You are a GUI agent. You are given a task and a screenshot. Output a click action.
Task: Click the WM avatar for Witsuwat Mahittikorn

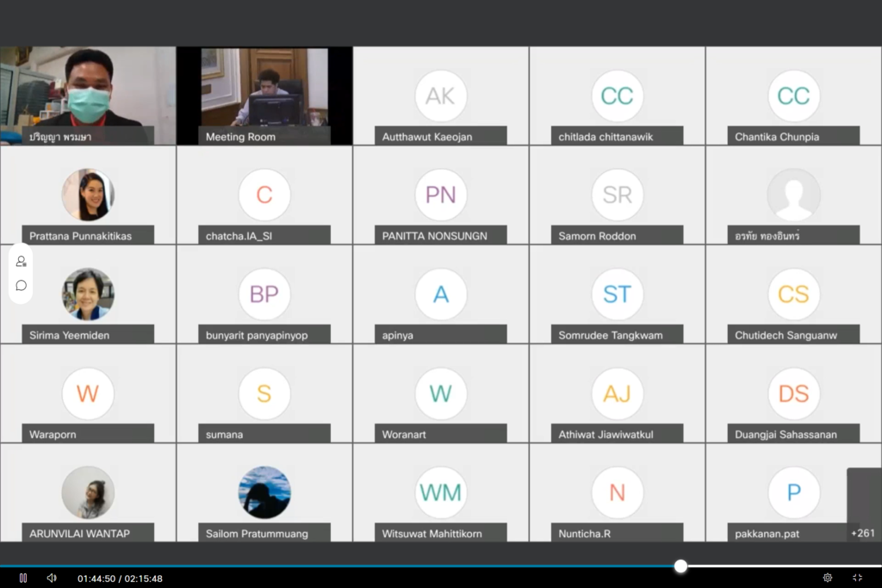441,492
